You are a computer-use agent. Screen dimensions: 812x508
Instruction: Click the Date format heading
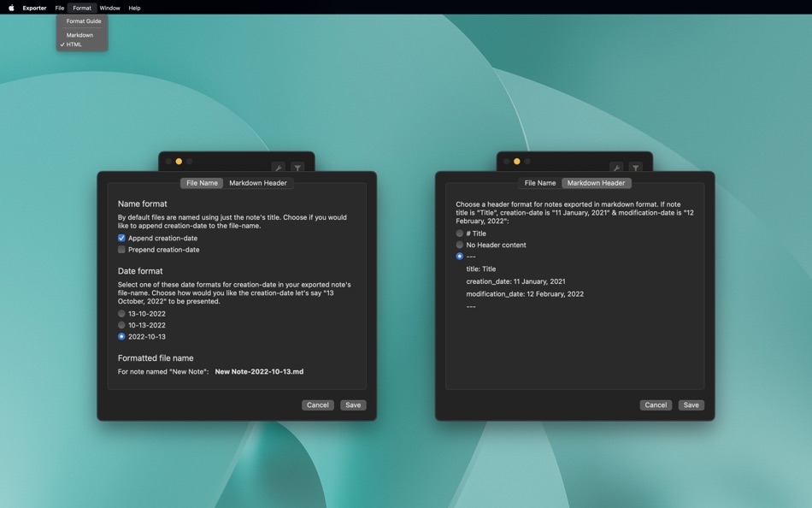pos(140,271)
